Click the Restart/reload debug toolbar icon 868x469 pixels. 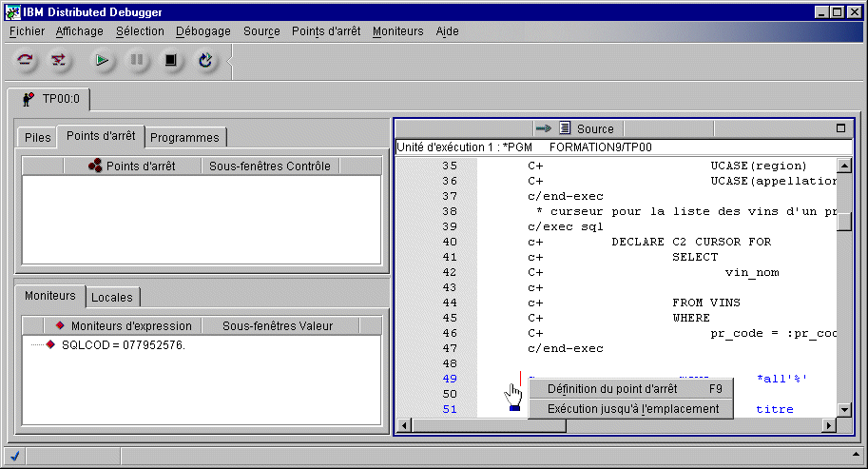[x=205, y=61]
